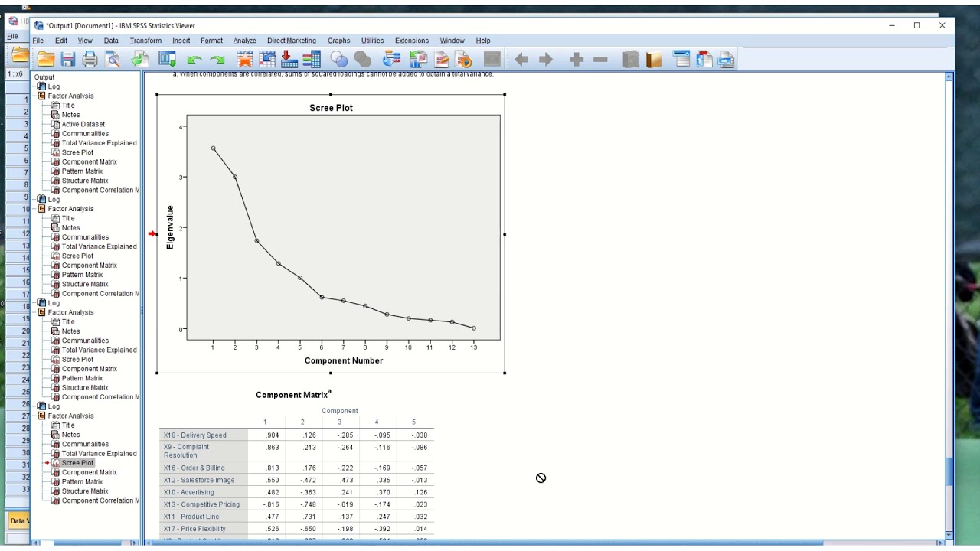Click the Insert Title toolbar icon
Viewport: 980px width, 551px height.
click(x=704, y=59)
